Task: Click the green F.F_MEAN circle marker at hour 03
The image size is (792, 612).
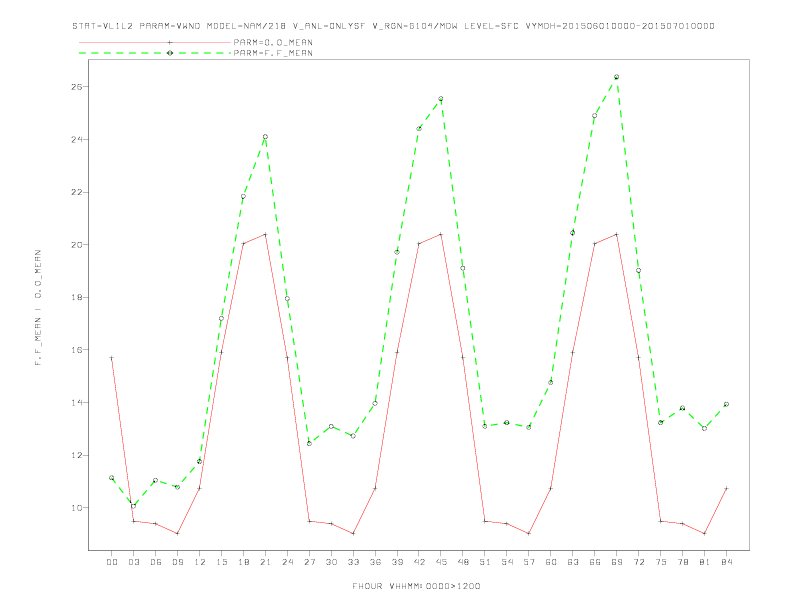Action: (x=133, y=506)
